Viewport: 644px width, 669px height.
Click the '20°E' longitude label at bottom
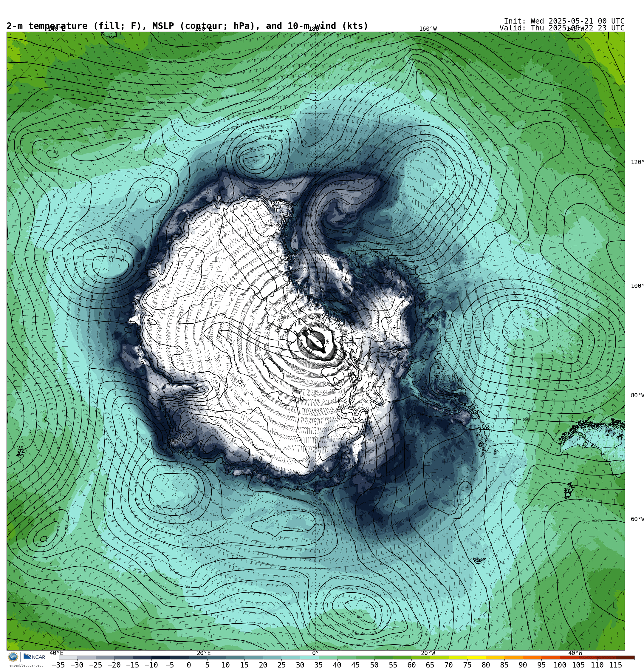coord(204,653)
